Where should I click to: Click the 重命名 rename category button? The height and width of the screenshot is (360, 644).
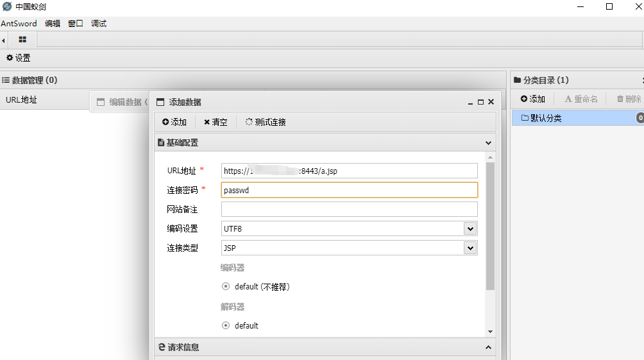pyautogui.click(x=581, y=99)
